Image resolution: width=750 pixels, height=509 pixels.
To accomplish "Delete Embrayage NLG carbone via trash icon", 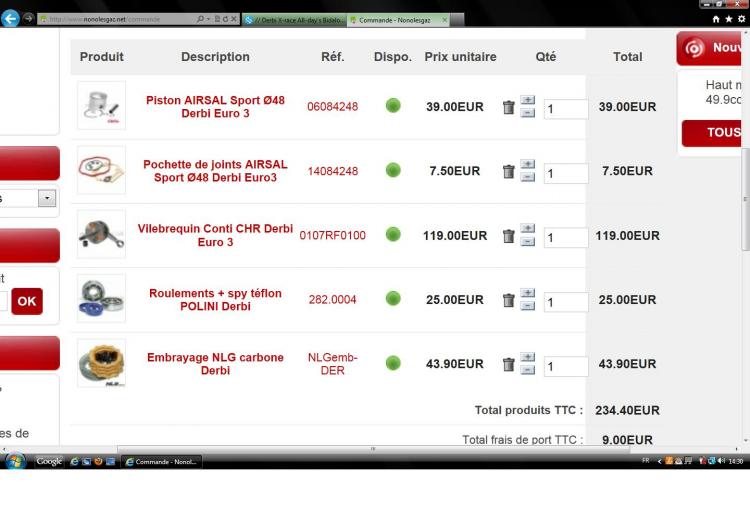I will [x=508, y=365].
